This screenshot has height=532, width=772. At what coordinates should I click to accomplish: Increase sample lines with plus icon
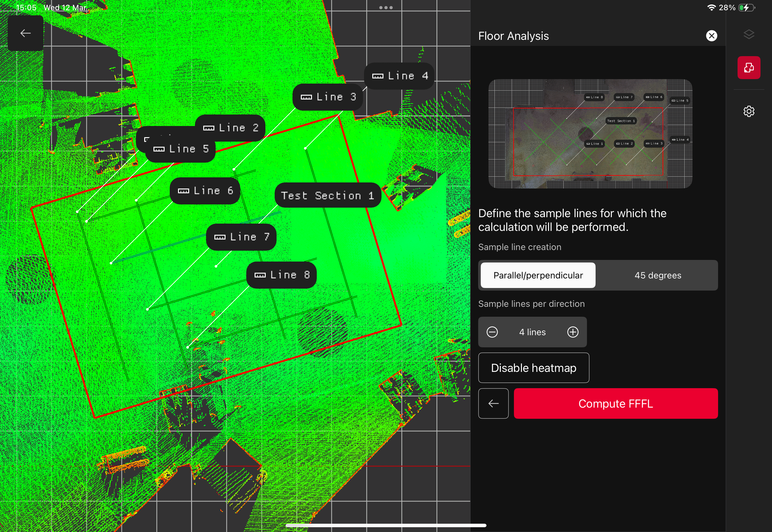pos(573,332)
